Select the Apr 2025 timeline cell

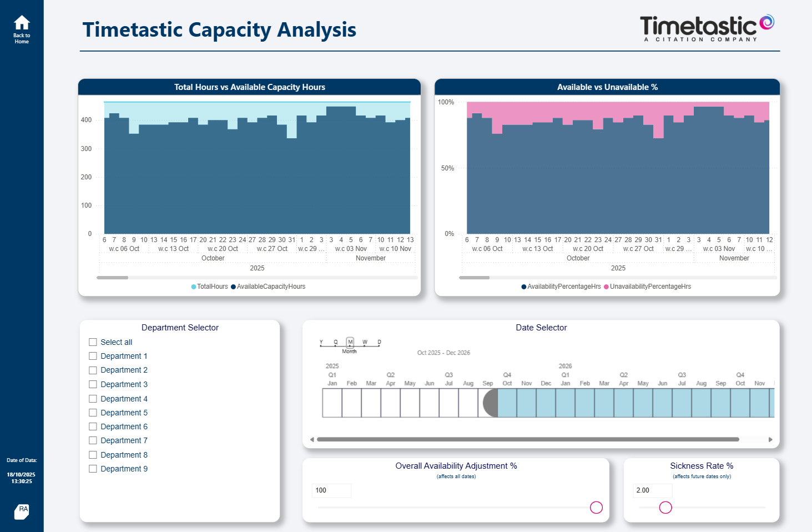[390, 403]
